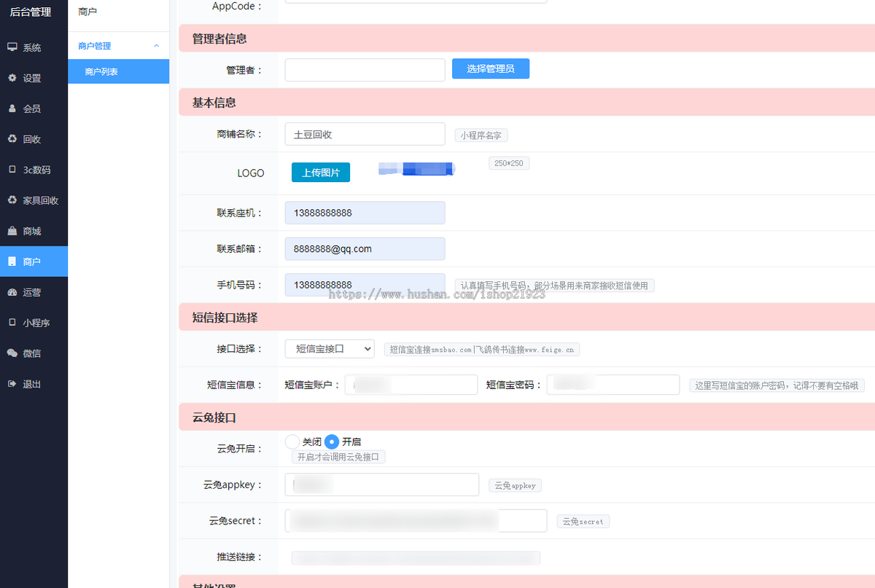Viewport: 875px width, 588px height.
Task: Select 退出 to log out
Action: click(34, 384)
